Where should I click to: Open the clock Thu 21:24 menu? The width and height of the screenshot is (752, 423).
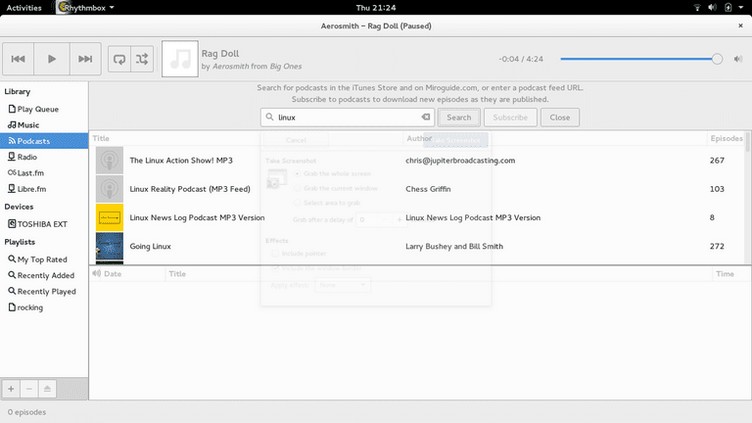(376, 8)
